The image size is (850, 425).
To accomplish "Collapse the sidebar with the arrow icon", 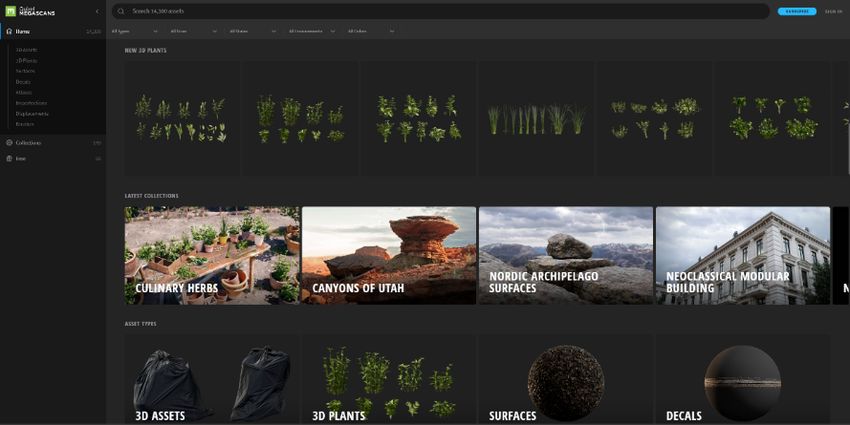I will coord(97,11).
